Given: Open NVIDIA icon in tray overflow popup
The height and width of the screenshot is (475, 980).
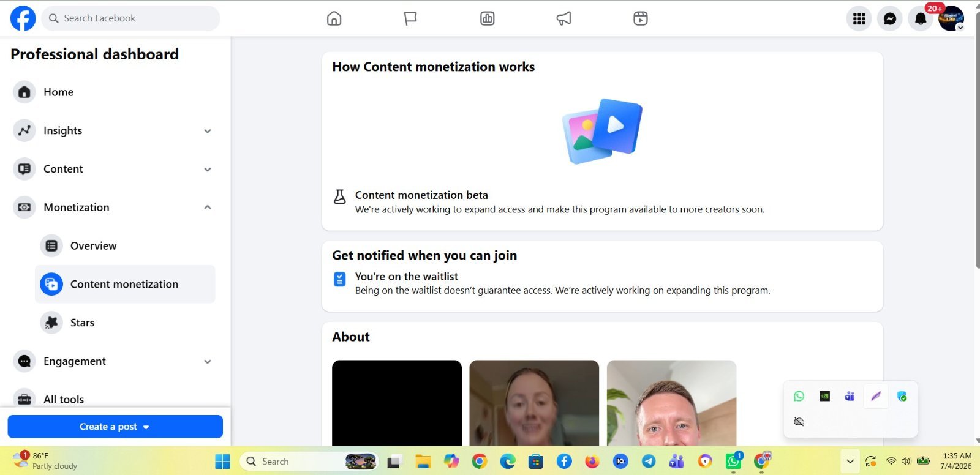Looking at the screenshot, I should (x=824, y=396).
